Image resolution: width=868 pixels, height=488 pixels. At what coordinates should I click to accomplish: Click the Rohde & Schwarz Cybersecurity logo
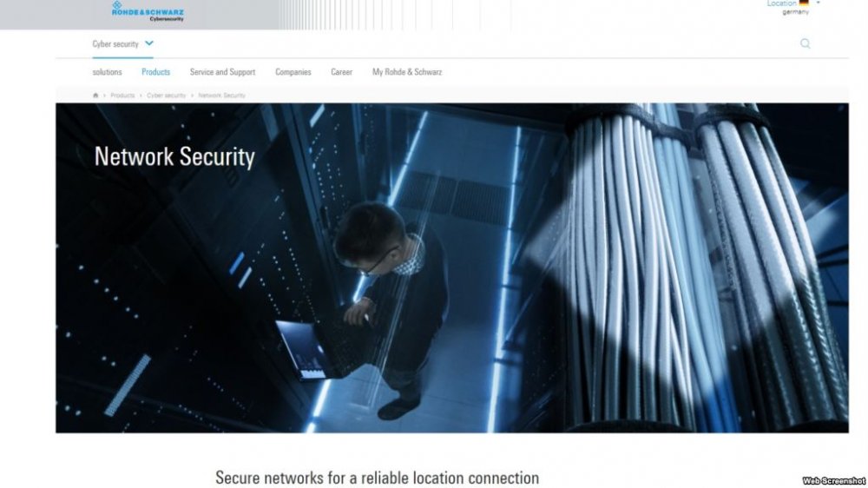pos(148,10)
